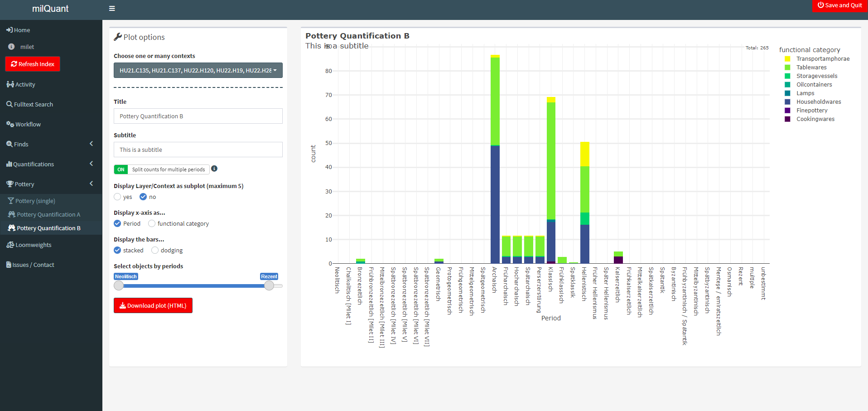This screenshot has height=411, width=868.
Task: Click the Fulltext Search magnifier icon
Action: 9,104
